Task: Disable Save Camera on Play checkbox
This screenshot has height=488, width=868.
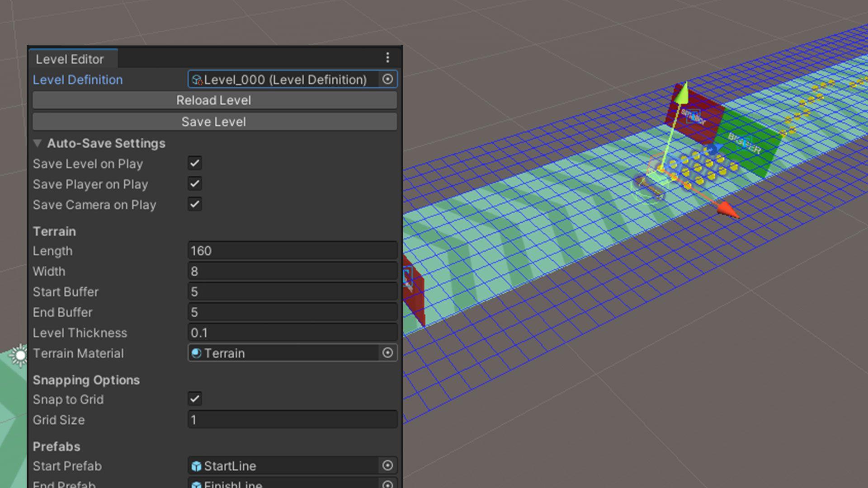Action: click(x=194, y=204)
